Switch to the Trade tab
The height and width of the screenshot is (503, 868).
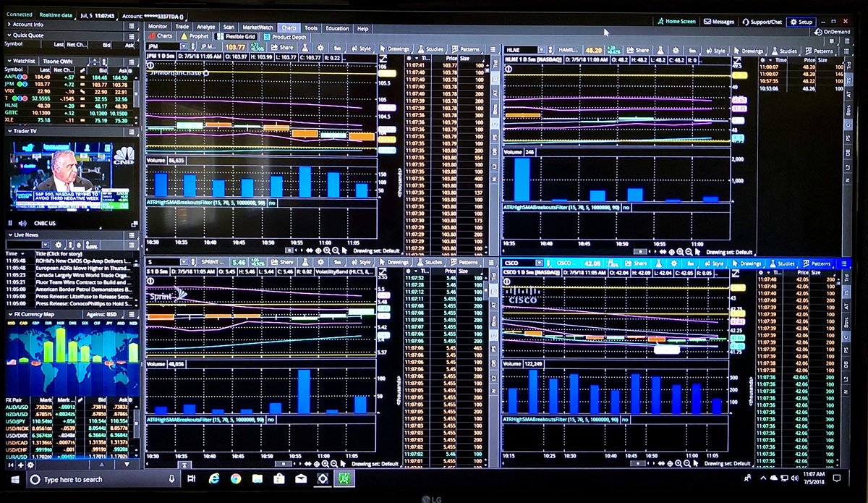click(x=182, y=28)
